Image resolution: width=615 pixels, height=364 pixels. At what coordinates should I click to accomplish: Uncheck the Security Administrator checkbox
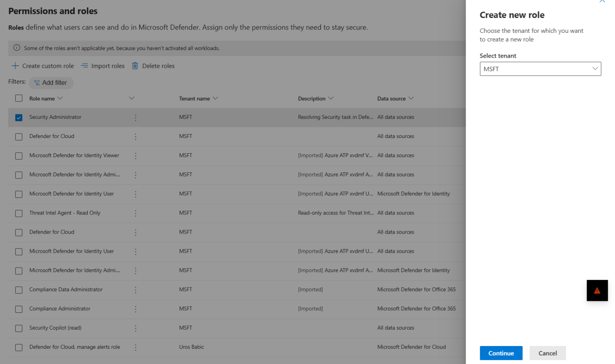pyautogui.click(x=19, y=117)
